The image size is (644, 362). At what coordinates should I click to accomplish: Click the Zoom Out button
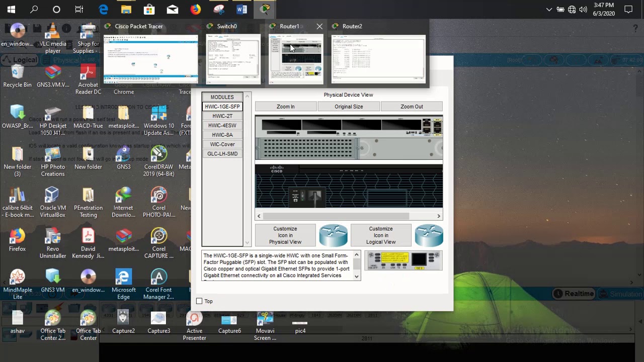(412, 107)
